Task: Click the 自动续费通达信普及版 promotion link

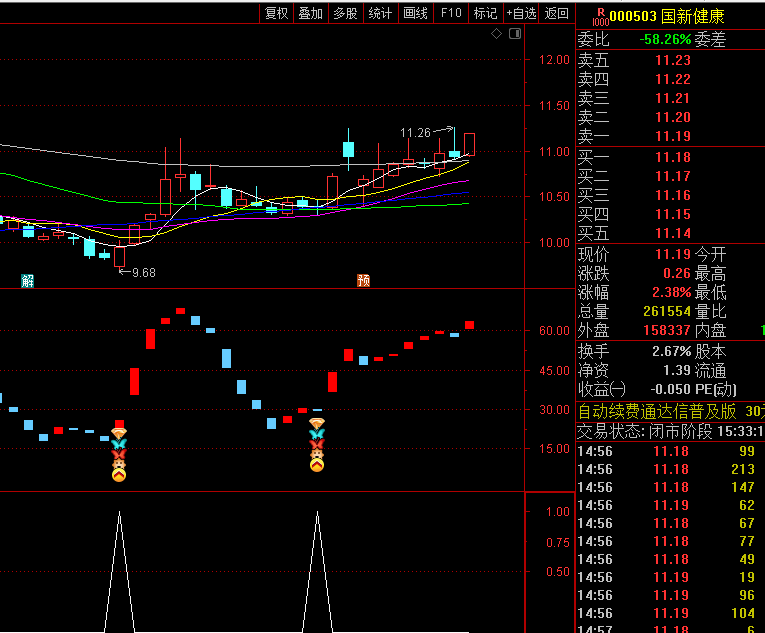Action: pyautogui.click(x=657, y=411)
